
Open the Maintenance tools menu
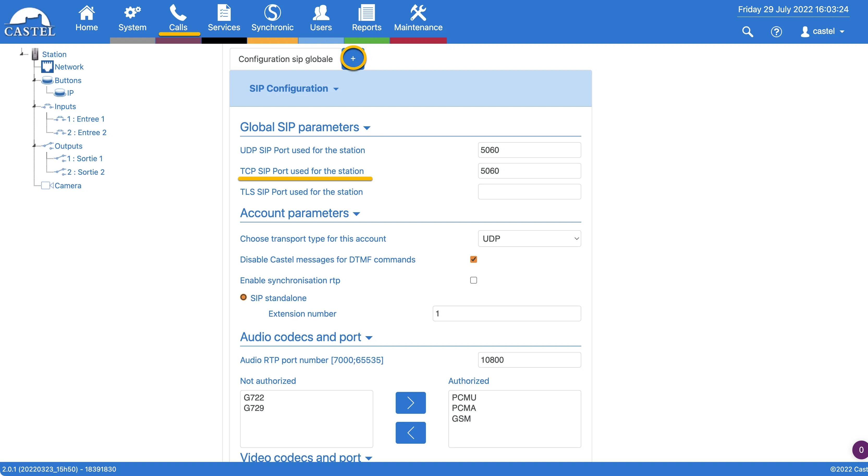[x=418, y=18]
